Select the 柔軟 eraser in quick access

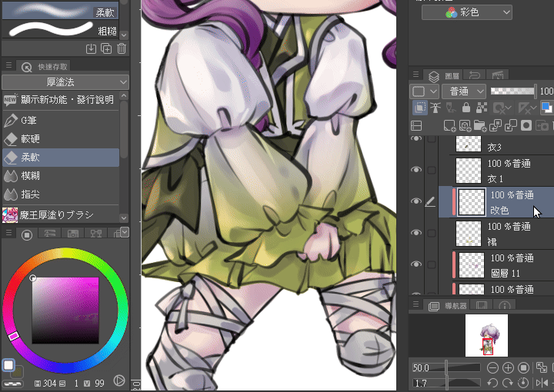pos(61,158)
